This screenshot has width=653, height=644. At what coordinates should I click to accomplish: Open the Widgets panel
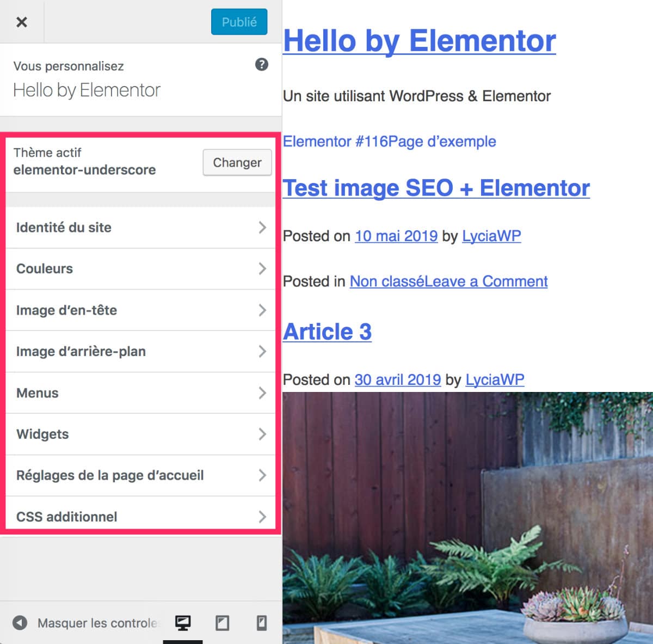click(x=140, y=434)
